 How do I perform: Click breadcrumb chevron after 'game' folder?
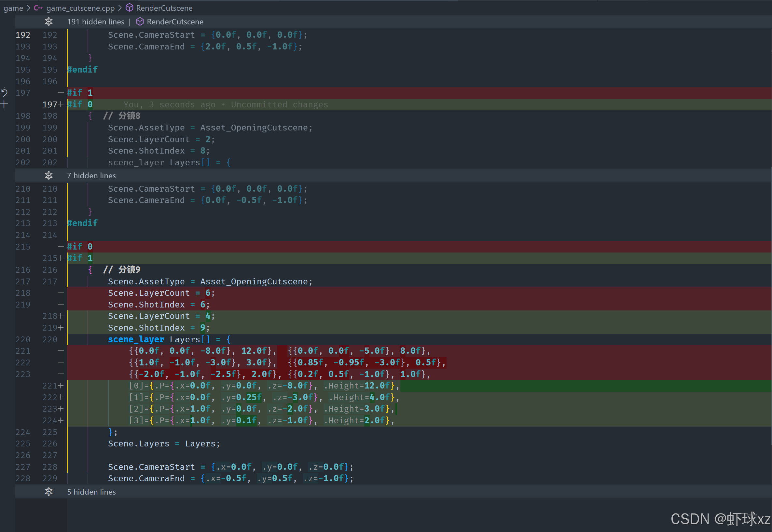click(28, 8)
